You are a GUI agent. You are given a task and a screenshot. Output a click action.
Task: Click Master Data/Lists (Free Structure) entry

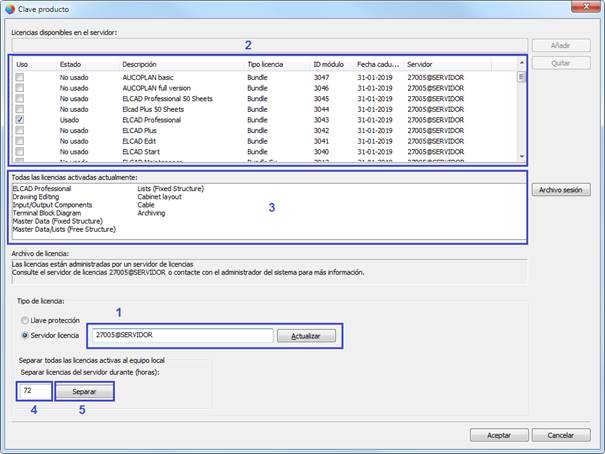64,229
